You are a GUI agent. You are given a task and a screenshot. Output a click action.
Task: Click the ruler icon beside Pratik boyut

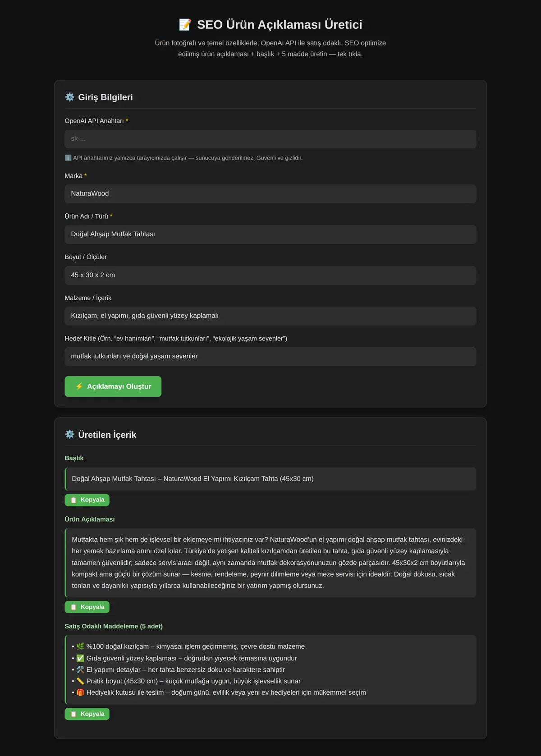point(80,681)
